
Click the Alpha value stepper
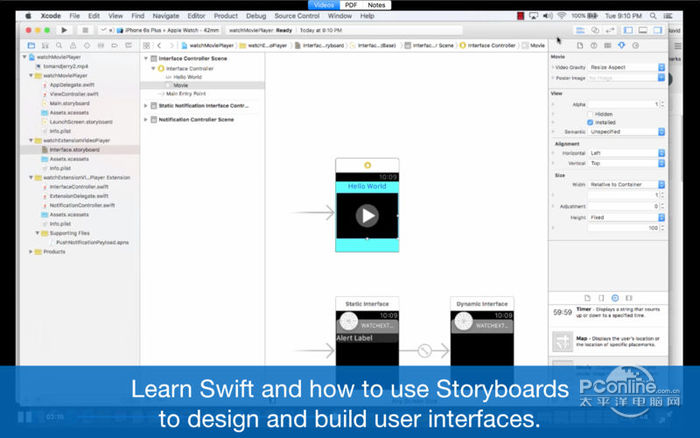click(x=662, y=104)
